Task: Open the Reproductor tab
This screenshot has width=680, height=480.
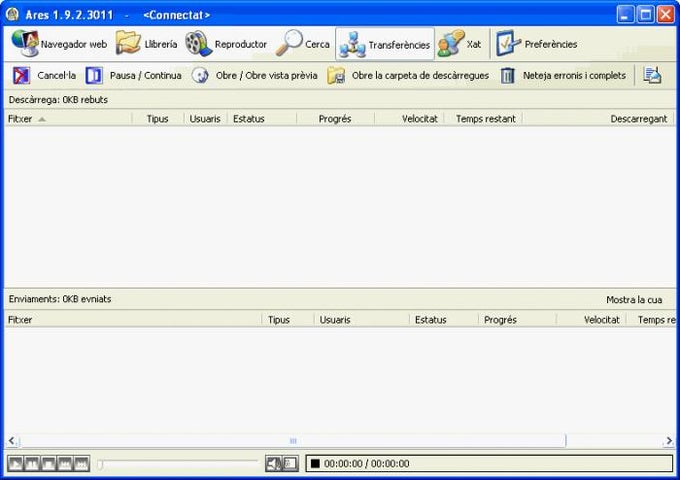Action: point(226,44)
